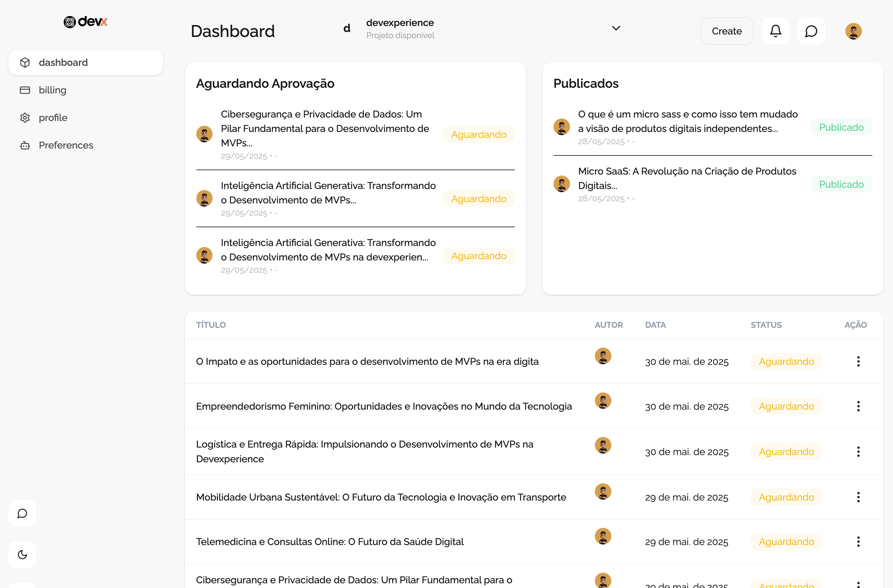Image resolution: width=893 pixels, height=588 pixels.
Task: Click 'O Impato e as oportunidades' table title
Action: pos(367,361)
